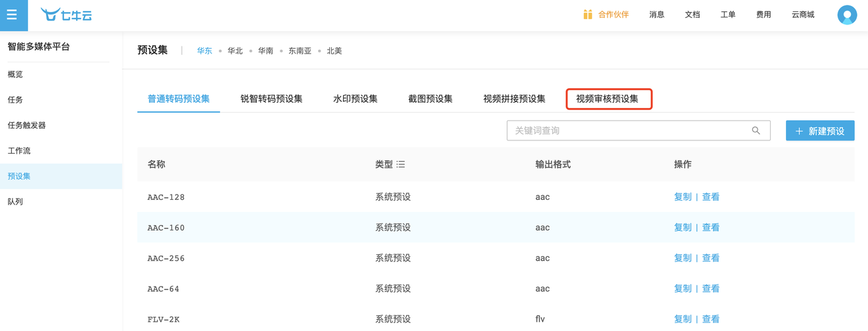
Task: Type in the 关键词查询 search field
Action: click(628, 130)
